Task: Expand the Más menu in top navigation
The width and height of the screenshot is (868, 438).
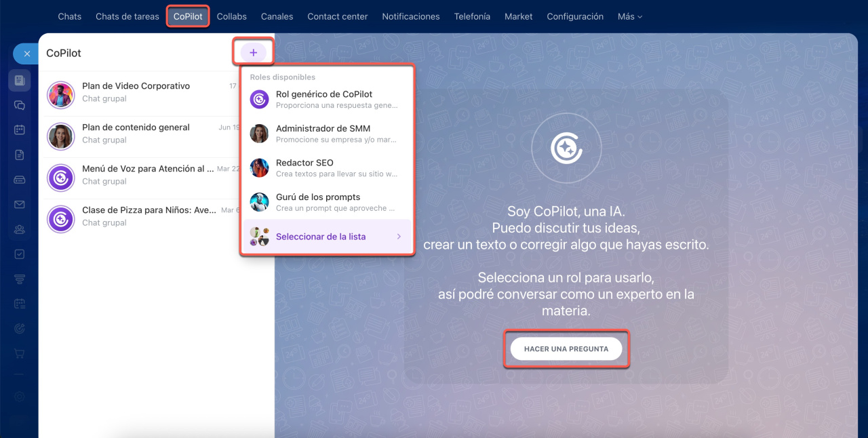Action: coord(629,16)
